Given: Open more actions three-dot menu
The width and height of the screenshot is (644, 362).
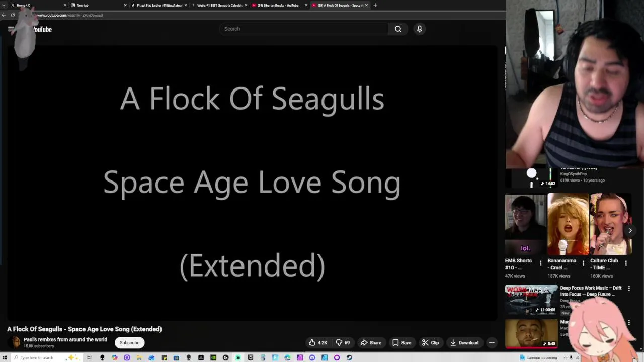Looking at the screenshot, I should pyautogui.click(x=492, y=343).
